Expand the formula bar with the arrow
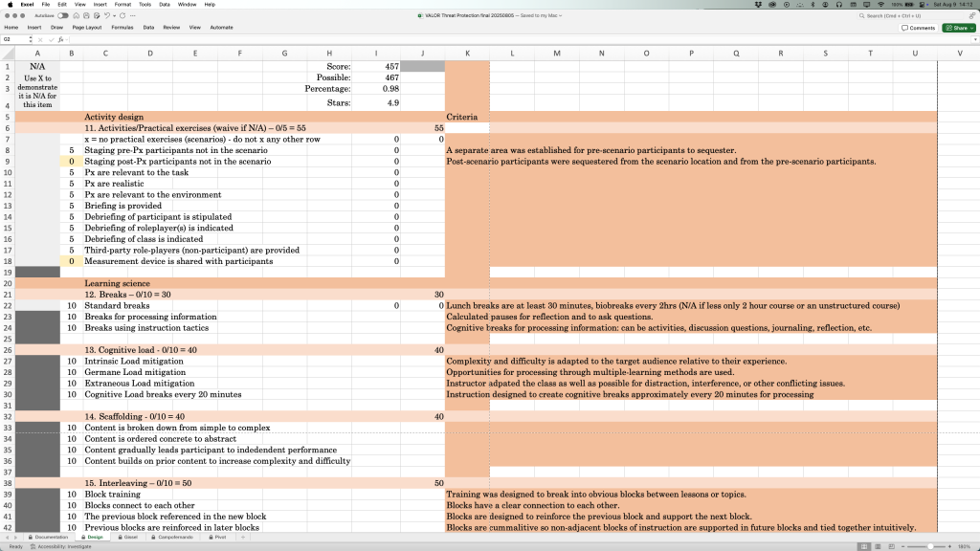980x551 pixels. pos(974,39)
